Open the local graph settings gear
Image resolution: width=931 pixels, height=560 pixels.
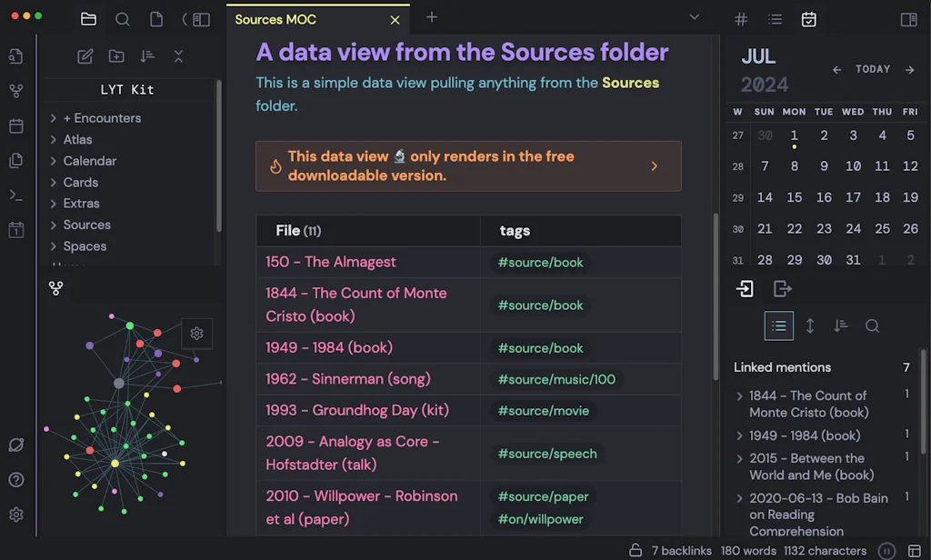(x=197, y=334)
